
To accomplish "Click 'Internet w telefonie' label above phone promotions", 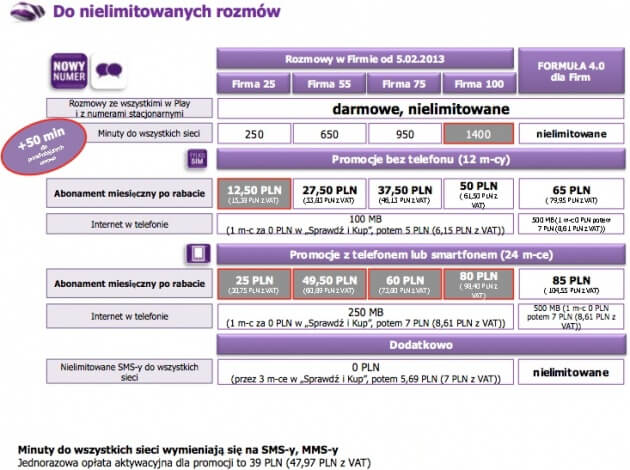I will point(129,224).
